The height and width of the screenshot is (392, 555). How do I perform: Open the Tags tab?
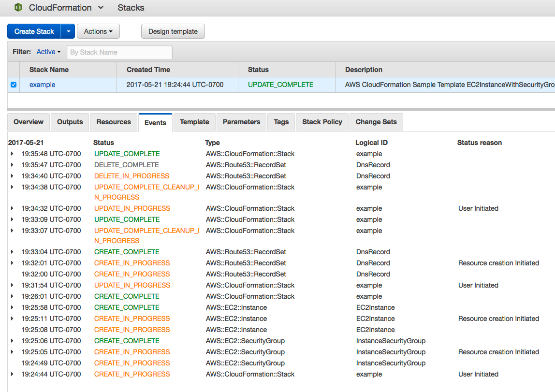281,122
